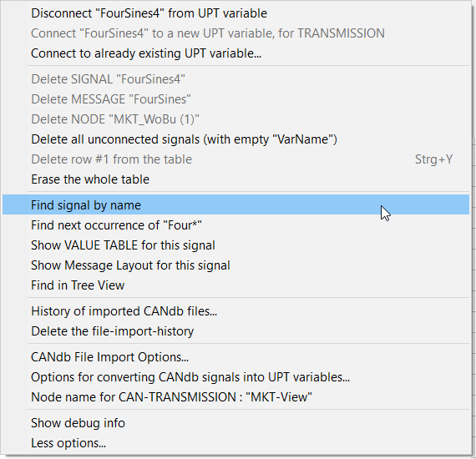The image size is (476, 459).
Task: Click Delete MESSAGE "FourSines" item
Action: tap(235, 99)
